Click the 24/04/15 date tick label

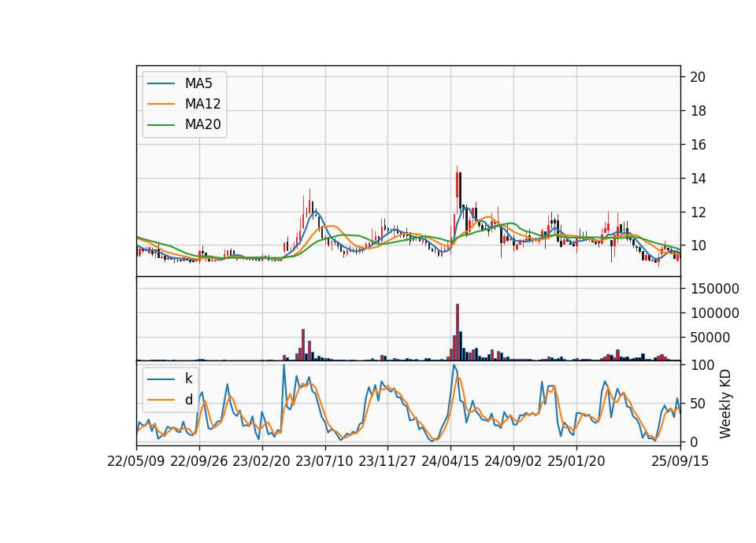(x=450, y=461)
